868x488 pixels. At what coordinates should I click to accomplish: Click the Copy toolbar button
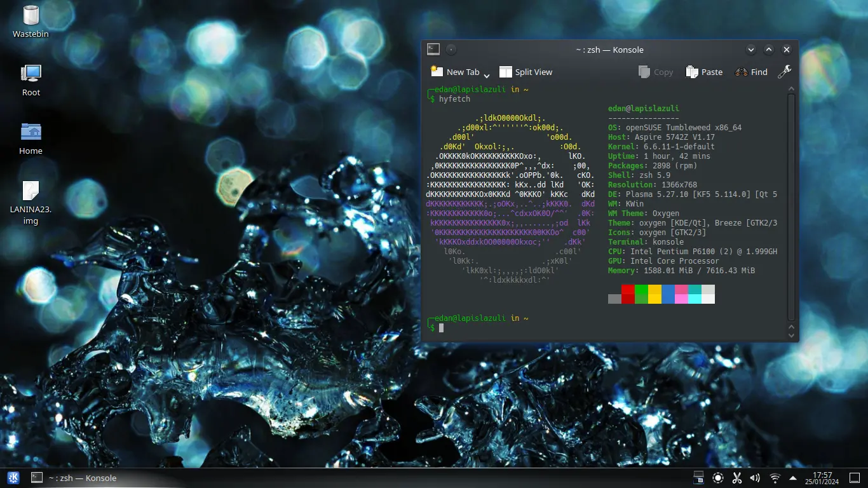coord(655,72)
